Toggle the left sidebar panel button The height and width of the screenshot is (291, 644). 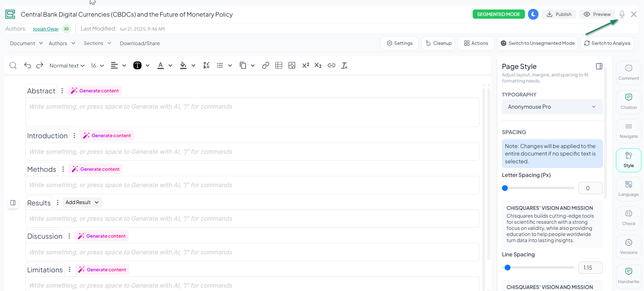click(x=13, y=203)
